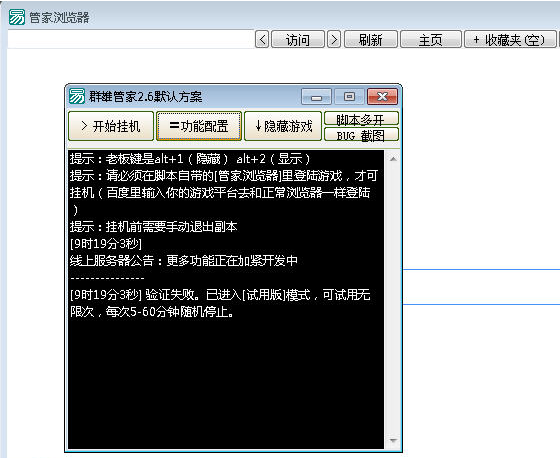
Task: Click the BUG 截图 button
Action: [361, 135]
